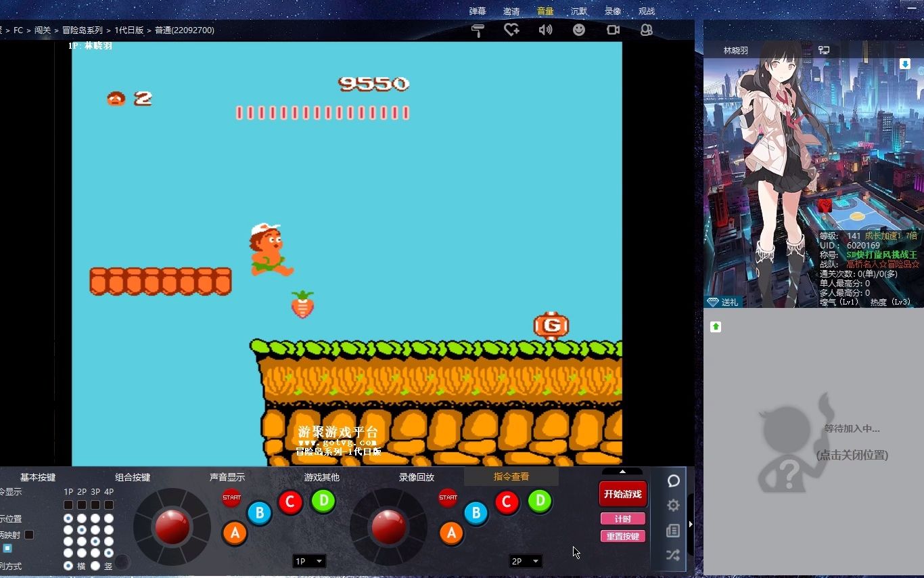Screen dimensions: 924x578
Task: Tick the 3P command display checkbox
Action: click(x=95, y=505)
